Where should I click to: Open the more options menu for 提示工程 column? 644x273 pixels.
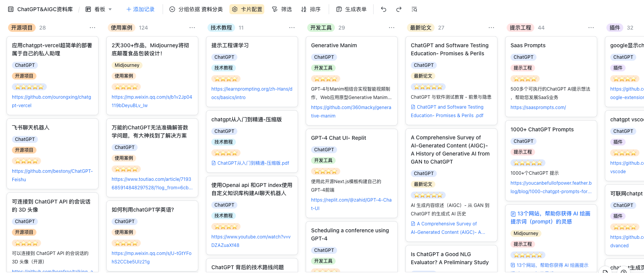click(591, 28)
